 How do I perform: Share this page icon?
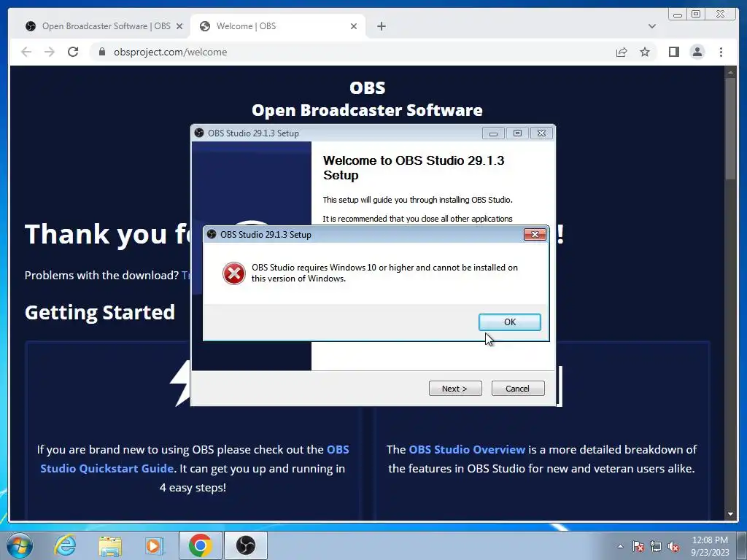click(x=622, y=52)
